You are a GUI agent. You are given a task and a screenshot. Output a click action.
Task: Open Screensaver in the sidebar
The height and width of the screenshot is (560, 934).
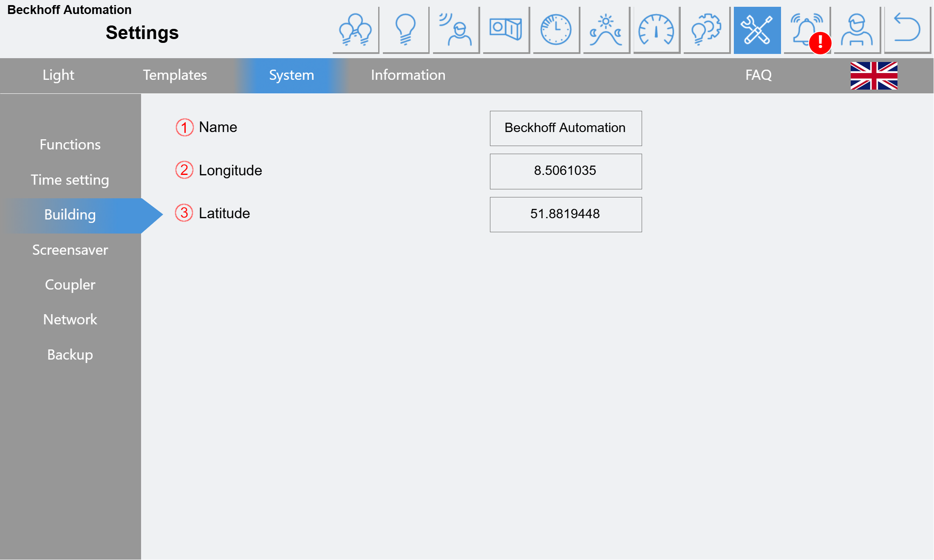coord(70,250)
